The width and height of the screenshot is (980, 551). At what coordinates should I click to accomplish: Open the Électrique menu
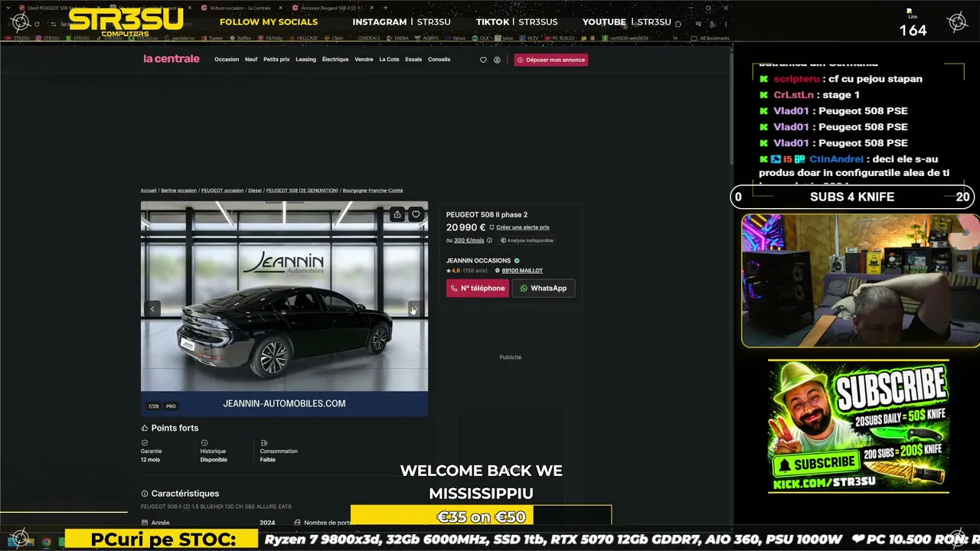coord(335,60)
